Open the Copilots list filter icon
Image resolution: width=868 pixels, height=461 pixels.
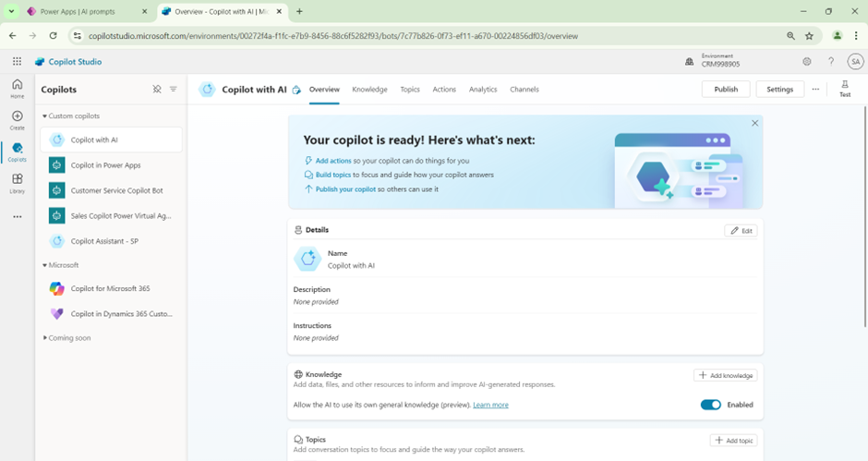[174, 90]
